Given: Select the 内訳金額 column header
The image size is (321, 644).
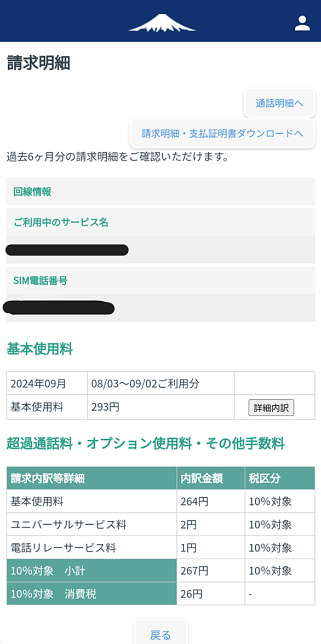Looking at the screenshot, I should (x=211, y=478).
